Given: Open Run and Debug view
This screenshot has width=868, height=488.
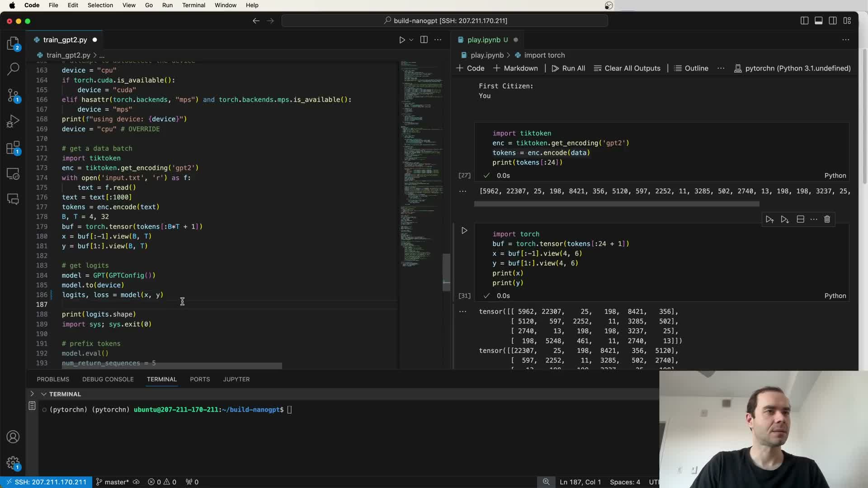Looking at the screenshot, I should (x=13, y=122).
